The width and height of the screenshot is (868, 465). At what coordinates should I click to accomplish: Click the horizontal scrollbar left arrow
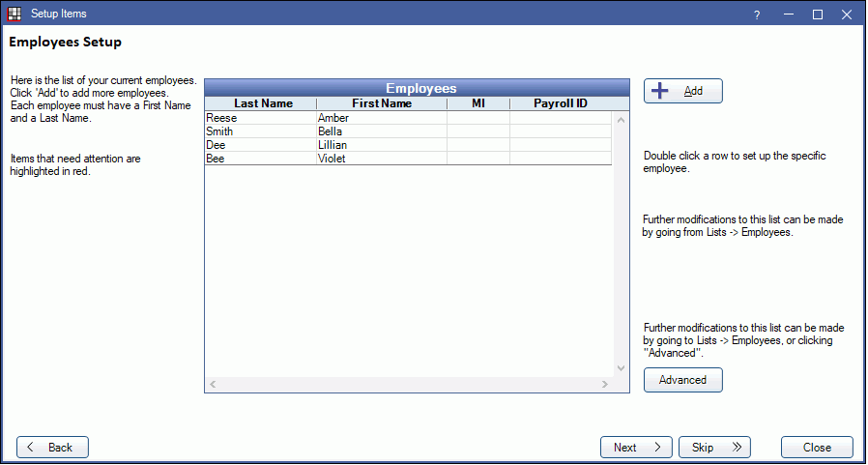click(x=213, y=385)
